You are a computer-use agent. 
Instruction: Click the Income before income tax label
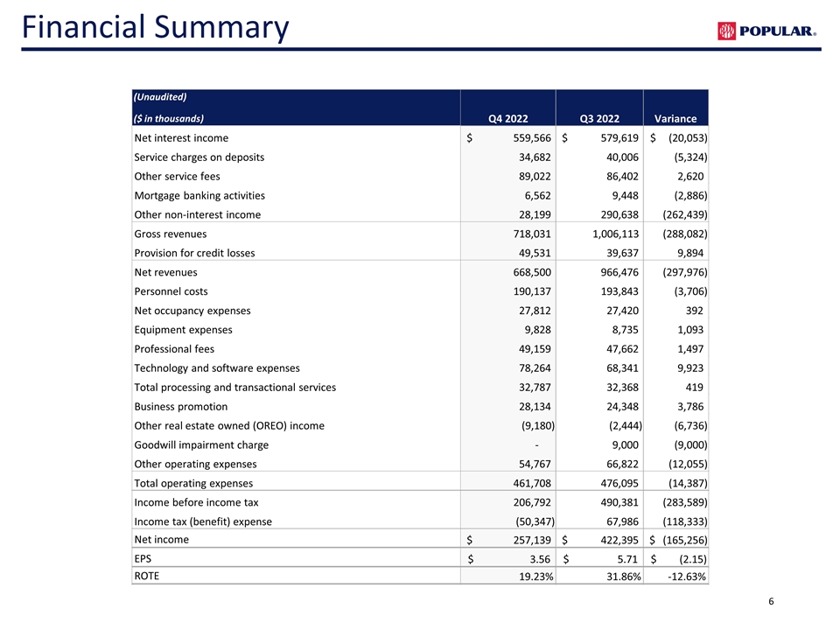point(195,502)
